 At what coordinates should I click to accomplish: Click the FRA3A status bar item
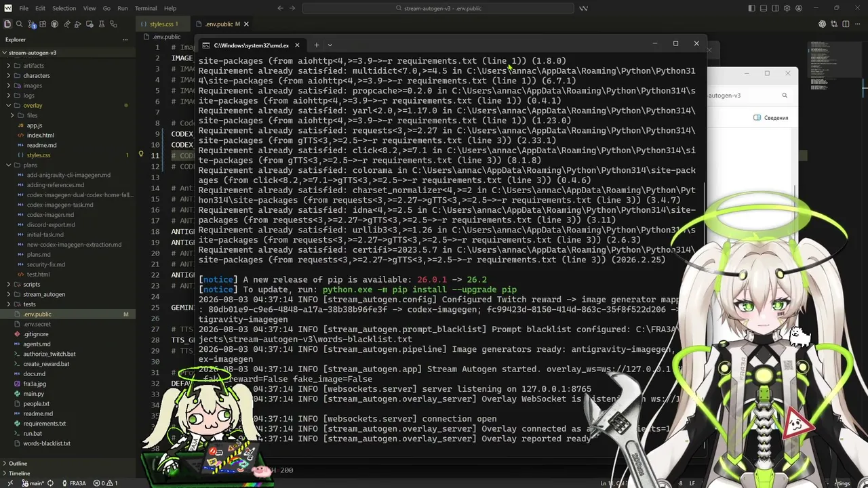click(74, 483)
